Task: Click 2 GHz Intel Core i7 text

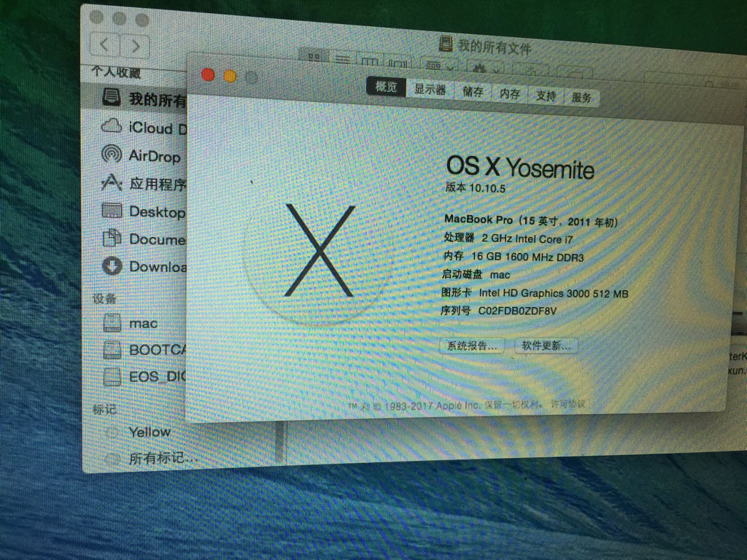Action: [x=527, y=238]
